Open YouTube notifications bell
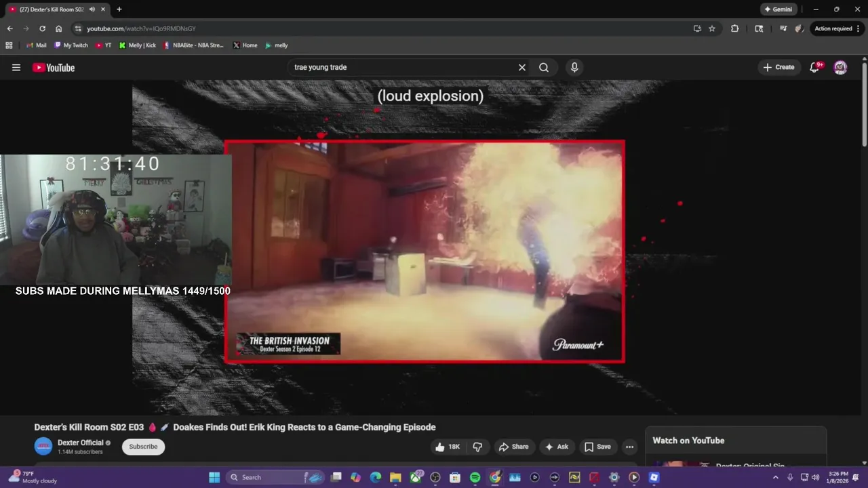868x488 pixels. 816,67
